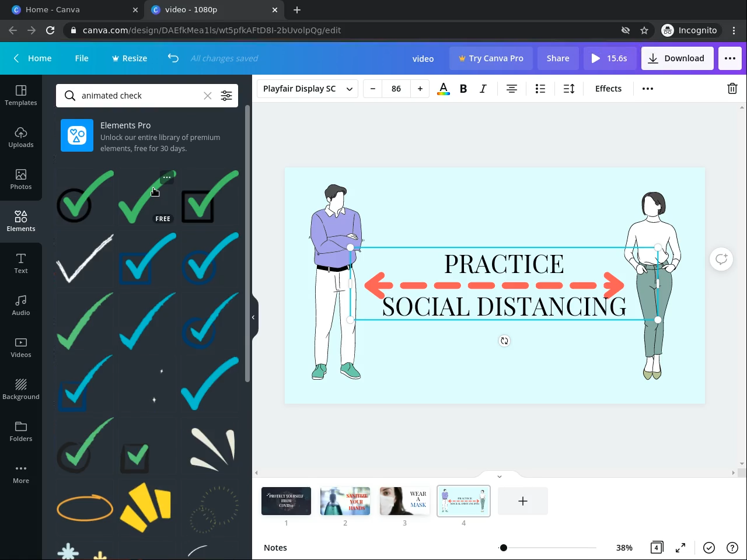Open more toolbar options ellipsis

click(x=648, y=89)
